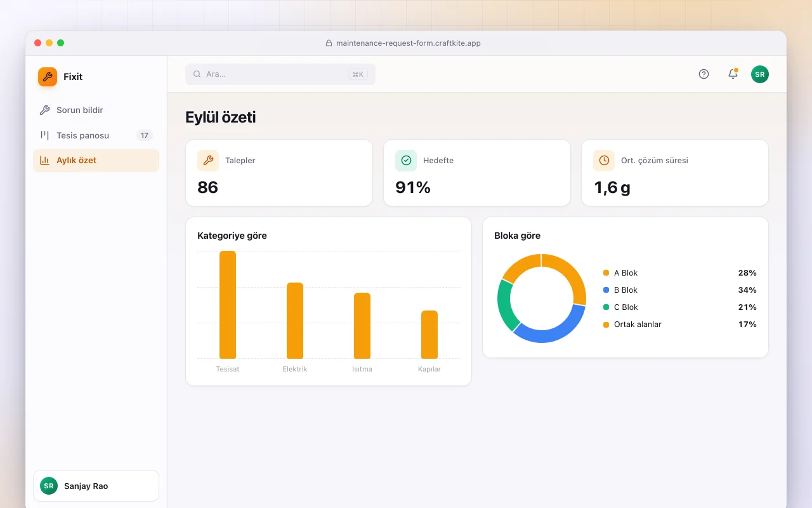
Task: Select Aylık özet in the sidebar
Action: pos(96,161)
